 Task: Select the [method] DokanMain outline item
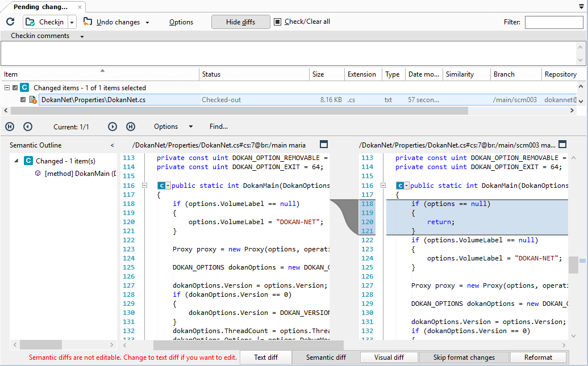pos(80,174)
